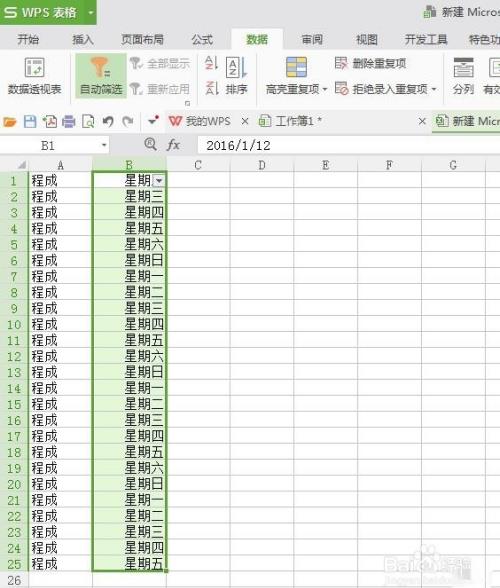This screenshot has width=500, height=588.
Task: Open the 开发工具 ribbon tab
Action: [426, 39]
